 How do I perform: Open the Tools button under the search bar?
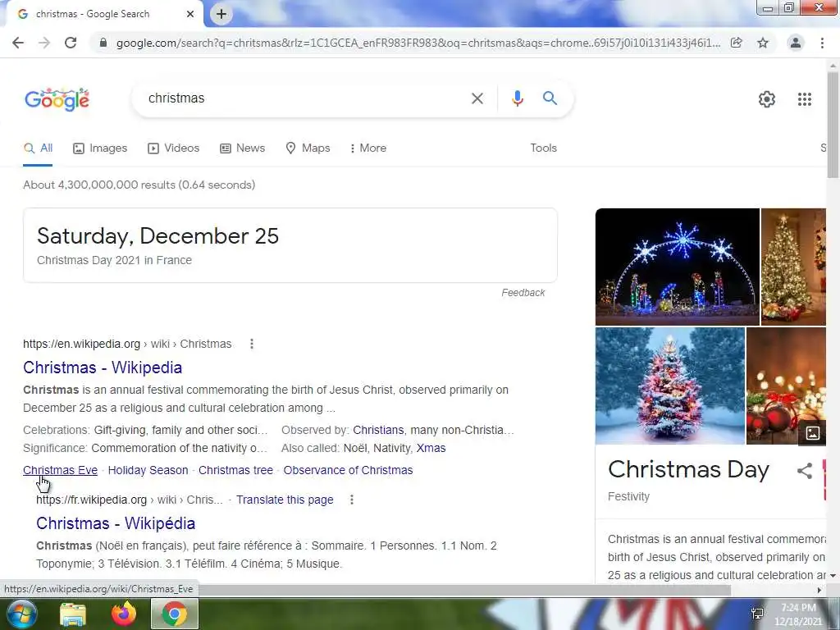tap(543, 148)
